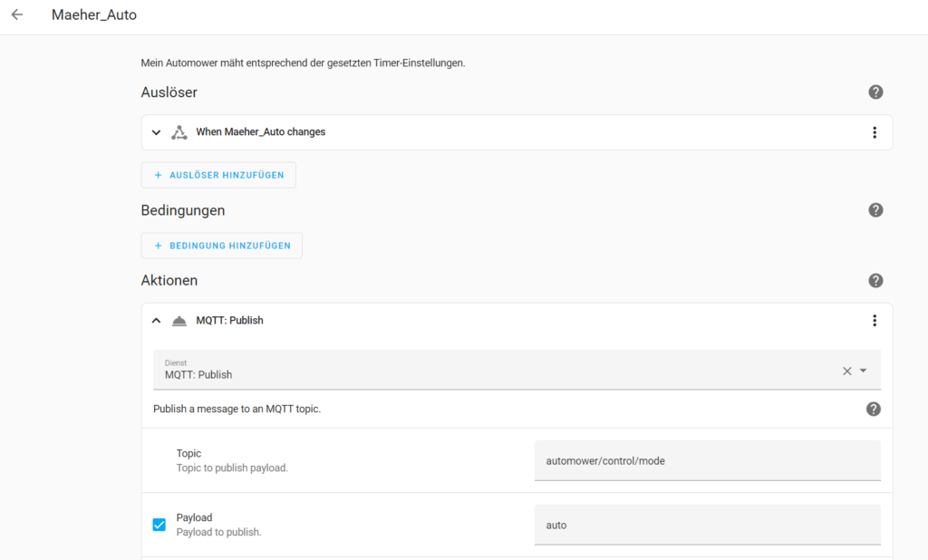
Task: Uncheck the Payload checkbox
Action: 159,525
